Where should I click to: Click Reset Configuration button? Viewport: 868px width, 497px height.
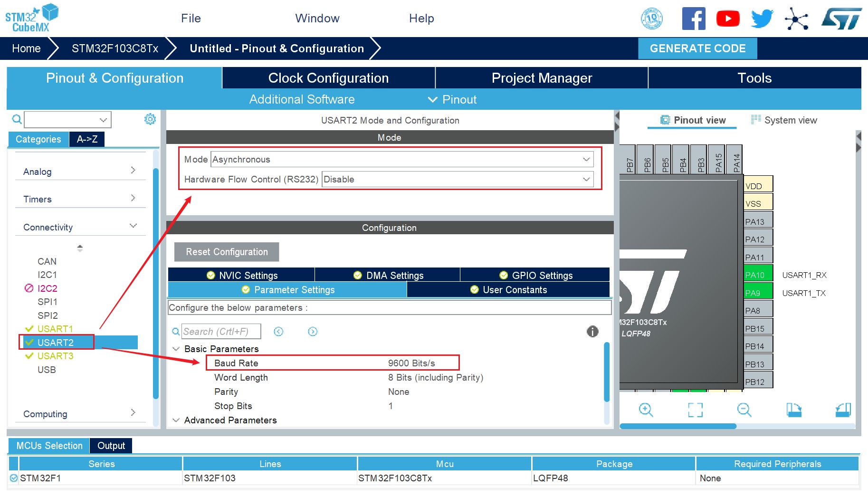click(x=227, y=252)
